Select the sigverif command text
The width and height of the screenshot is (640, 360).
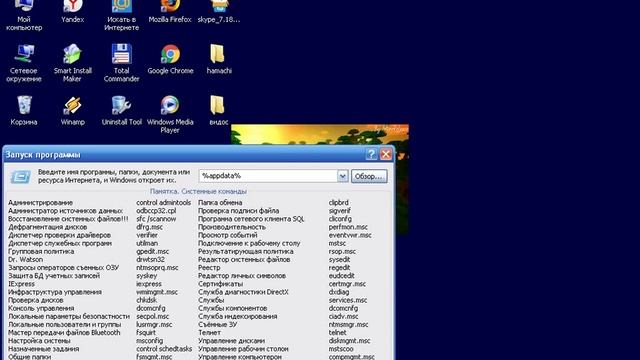tap(340, 211)
